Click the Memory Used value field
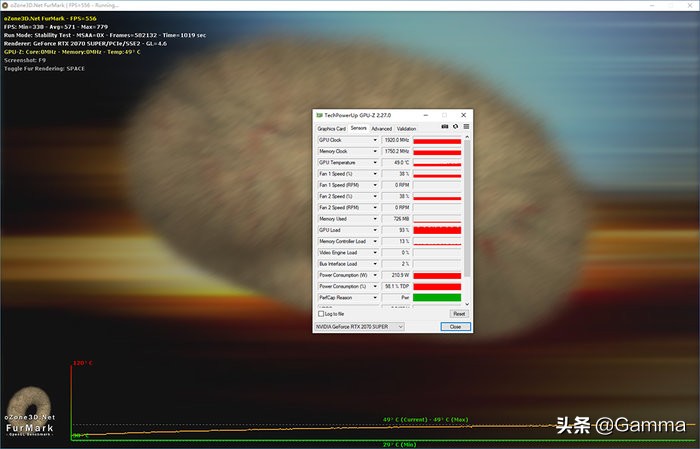 (396, 219)
